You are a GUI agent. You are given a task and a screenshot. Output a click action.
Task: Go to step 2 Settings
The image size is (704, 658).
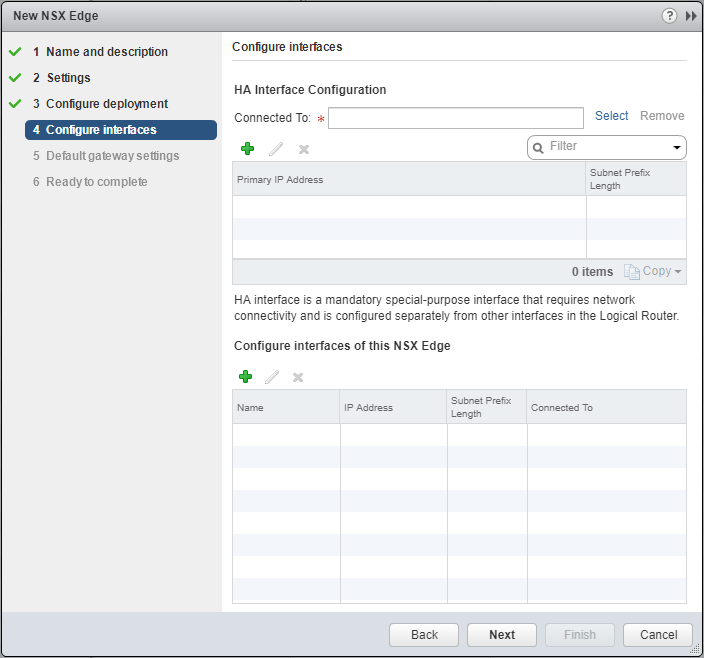coord(68,78)
